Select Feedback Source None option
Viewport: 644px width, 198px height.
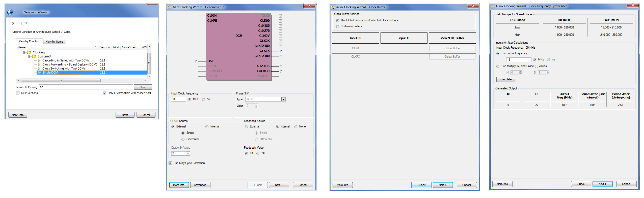[x=296, y=127]
